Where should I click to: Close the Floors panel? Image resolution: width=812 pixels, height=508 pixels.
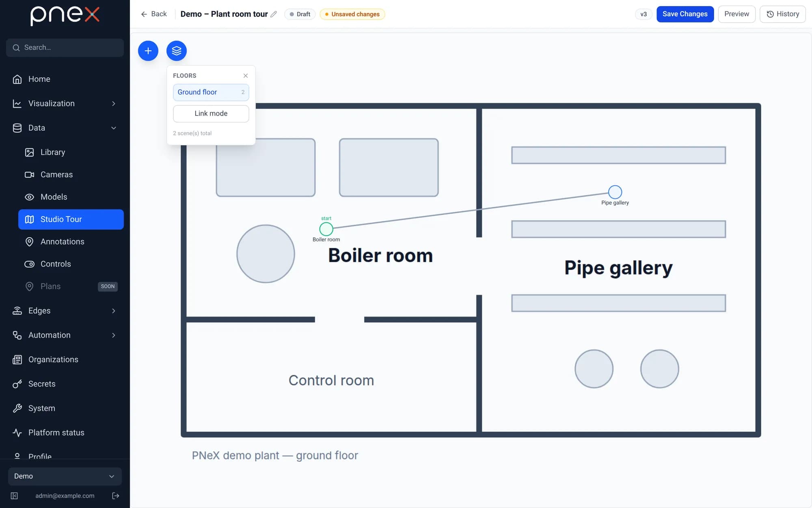pos(246,76)
